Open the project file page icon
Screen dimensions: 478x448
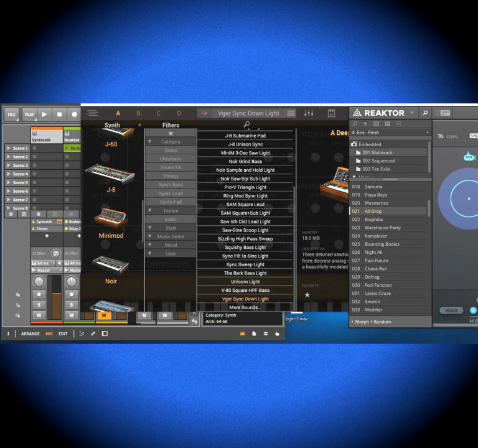[x=254, y=334]
